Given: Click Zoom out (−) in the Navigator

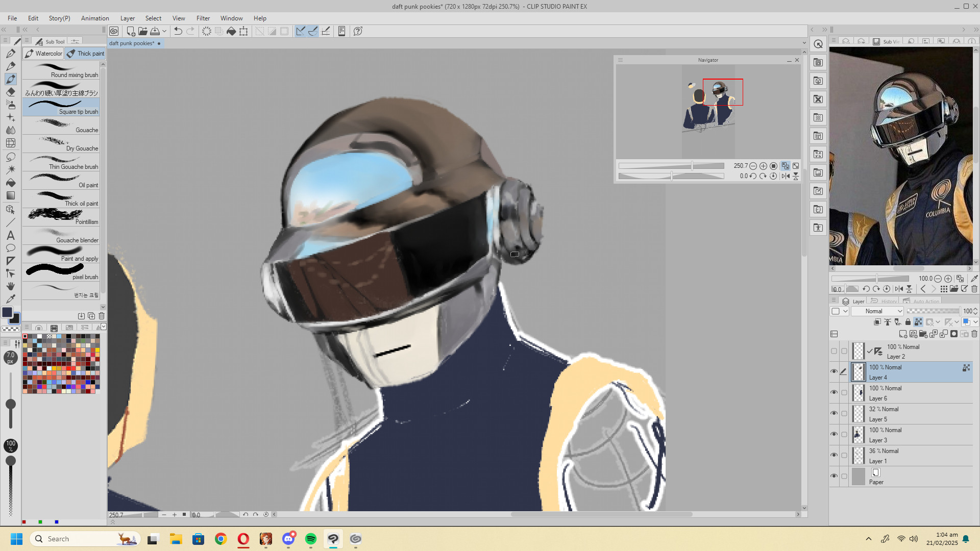Looking at the screenshot, I should click(753, 166).
